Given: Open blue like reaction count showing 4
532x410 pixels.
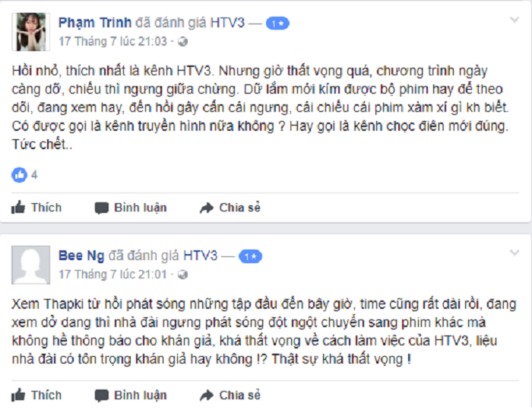Looking at the screenshot, I should pyautogui.click(x=24, y=175).
